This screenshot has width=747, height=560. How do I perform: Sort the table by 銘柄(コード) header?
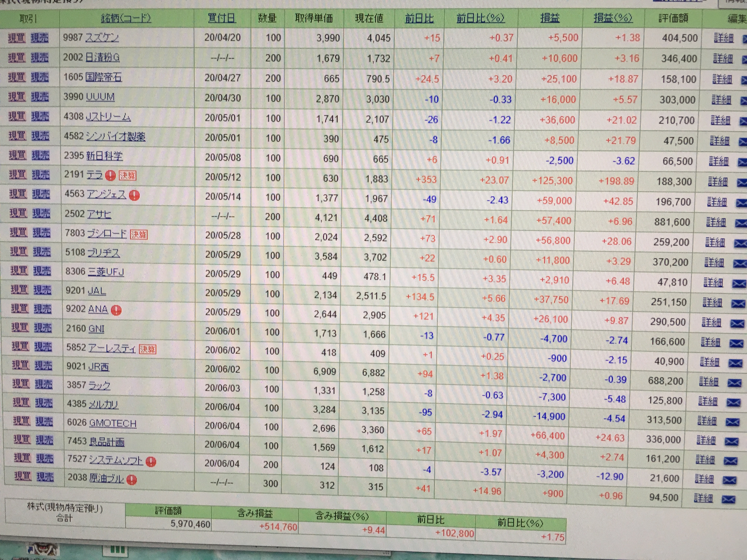pyautogui.click(x=126, y=18)
